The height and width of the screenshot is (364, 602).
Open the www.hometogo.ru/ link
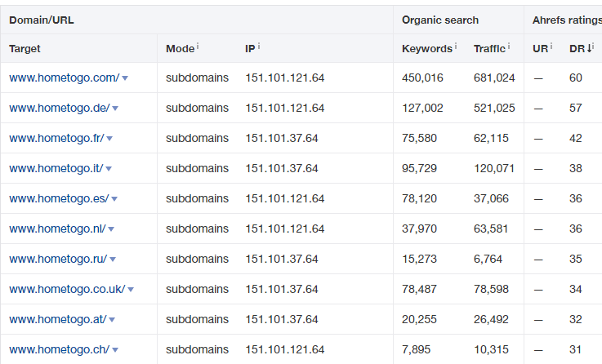point(58,259)
